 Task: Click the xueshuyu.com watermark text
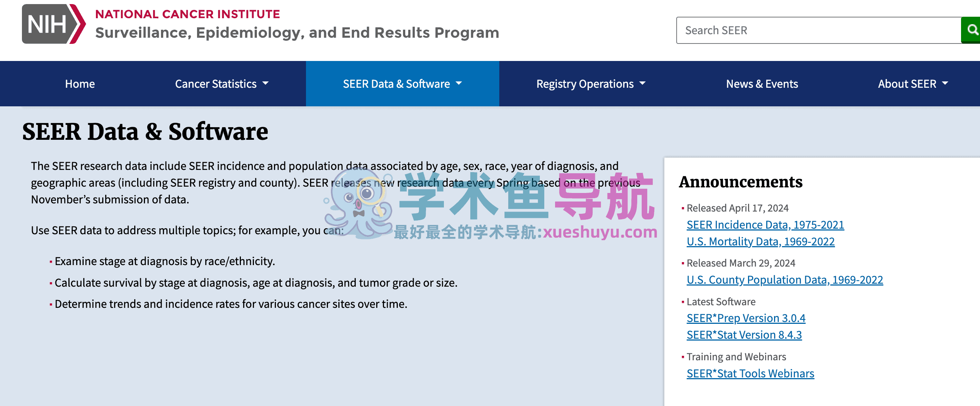[600, 232]
